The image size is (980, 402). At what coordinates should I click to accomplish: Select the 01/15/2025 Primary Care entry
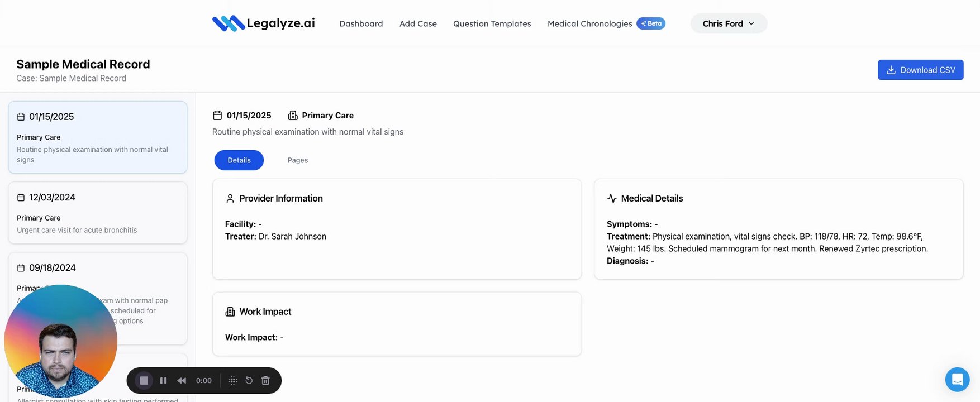(x=98, y=137)
